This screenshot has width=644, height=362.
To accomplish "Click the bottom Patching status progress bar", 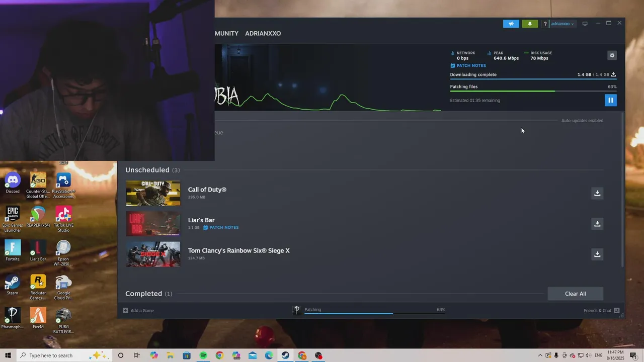I will 375,313.
